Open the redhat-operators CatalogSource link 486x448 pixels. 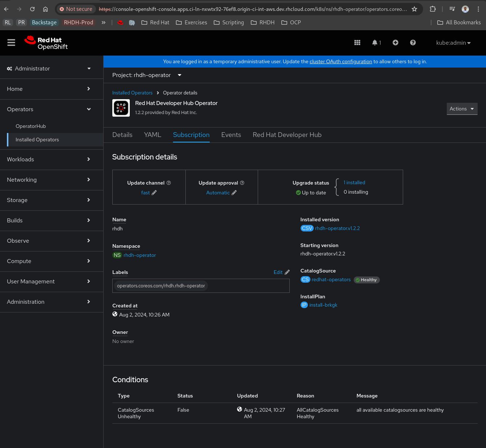(x=331, y=280)
